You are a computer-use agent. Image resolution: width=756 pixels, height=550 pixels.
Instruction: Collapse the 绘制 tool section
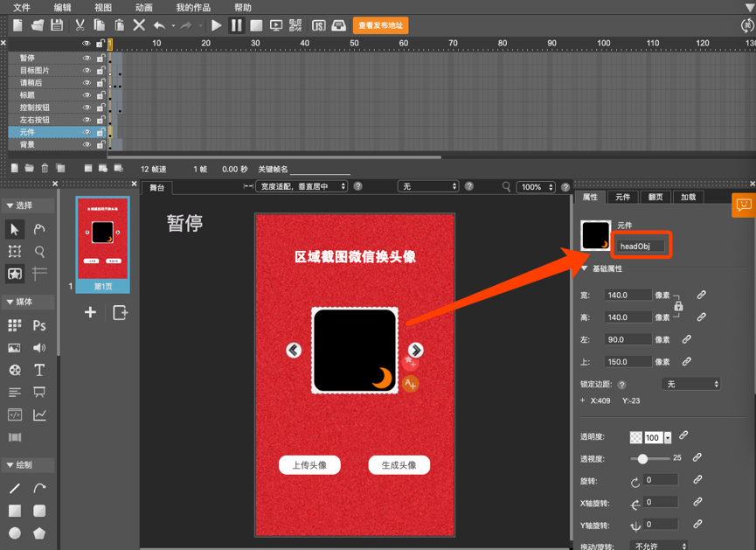[10, 465]
